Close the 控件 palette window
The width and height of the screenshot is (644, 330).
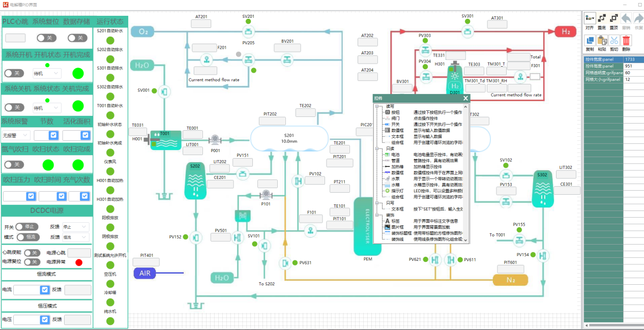[465, 98]
